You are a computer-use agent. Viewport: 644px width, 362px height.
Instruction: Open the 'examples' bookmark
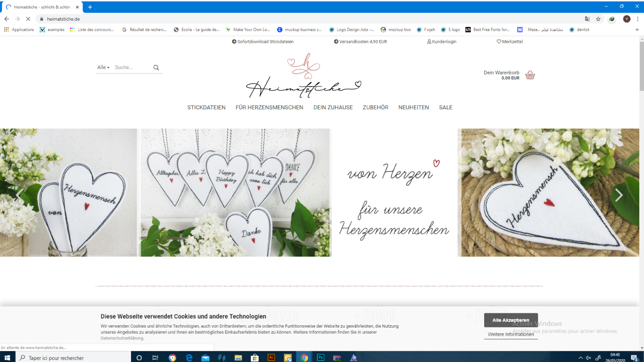point(52,30)
